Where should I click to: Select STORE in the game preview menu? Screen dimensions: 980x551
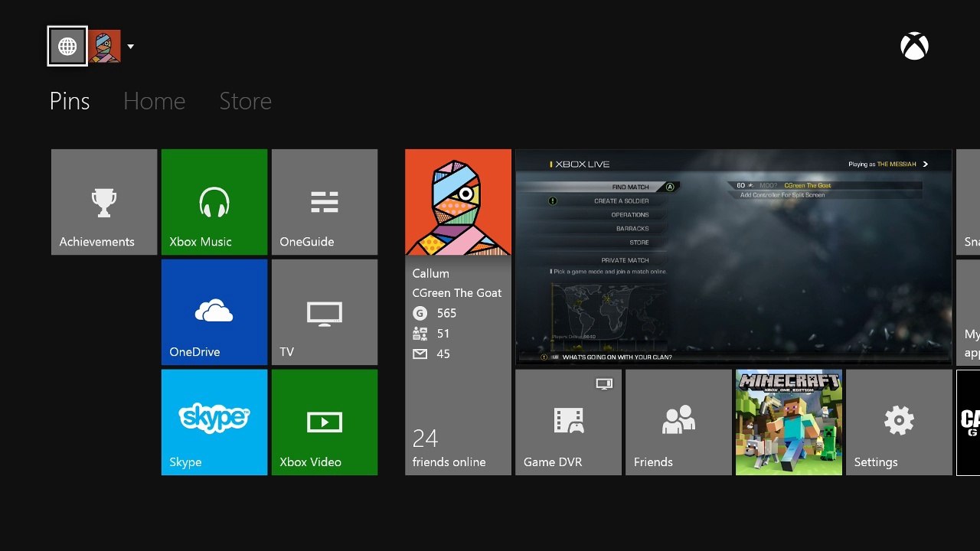pos(639,243)
